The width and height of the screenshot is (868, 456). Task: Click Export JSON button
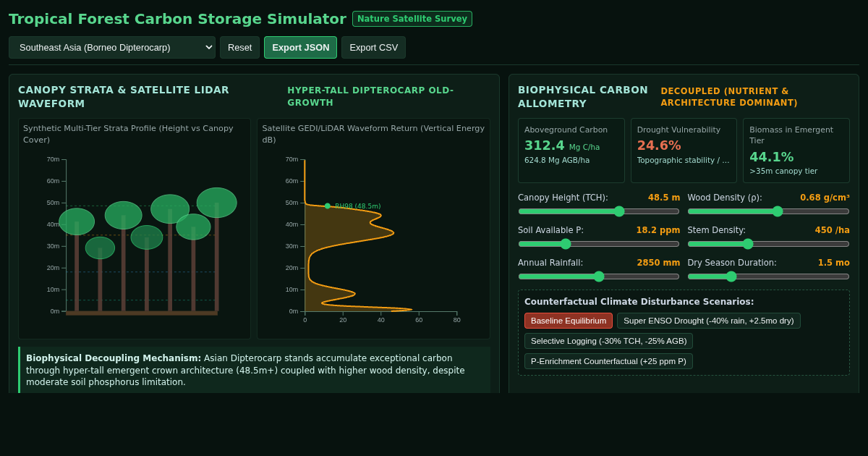coord(300,48)
